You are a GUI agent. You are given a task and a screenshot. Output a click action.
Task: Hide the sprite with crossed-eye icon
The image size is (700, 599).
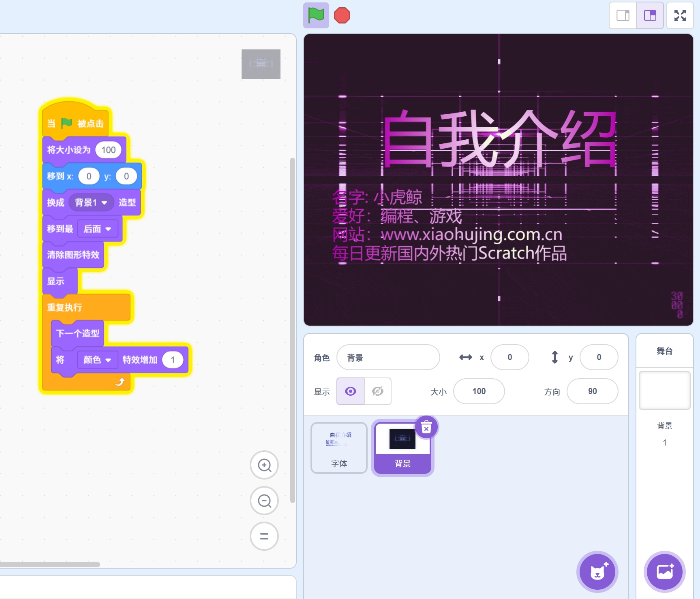[378, 391]
